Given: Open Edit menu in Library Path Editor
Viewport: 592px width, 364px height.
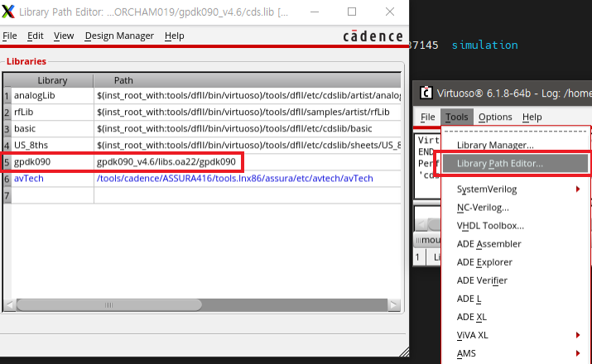Looking at the screenshot, I should tap(35, 36).
